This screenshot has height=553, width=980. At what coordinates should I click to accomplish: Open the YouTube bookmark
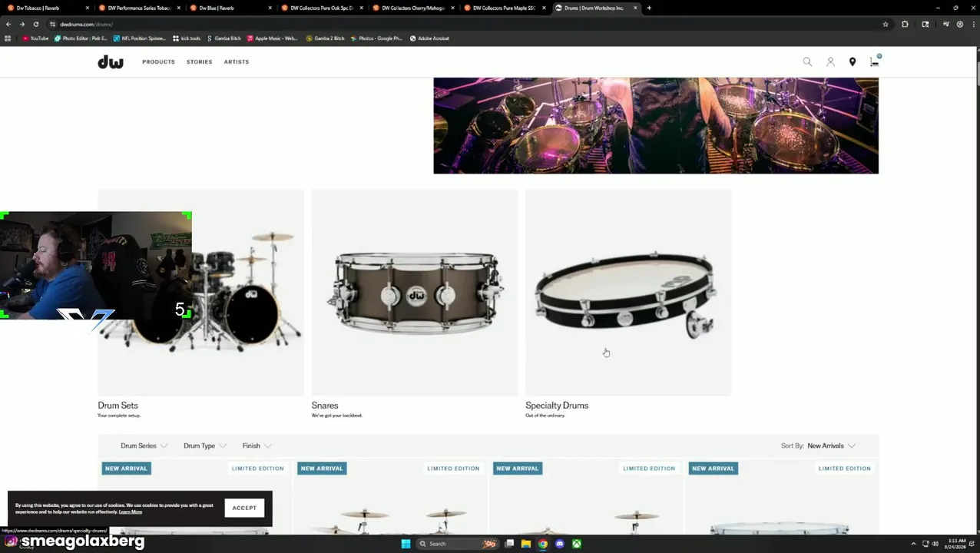pyautogui.click(x=36, y=38)
